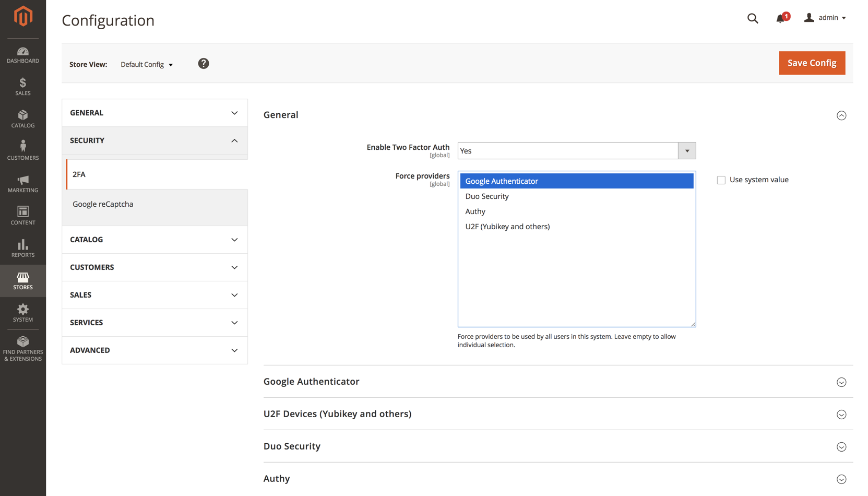868x496 pixels.
Task: Expand the Authy section
Action: 558,479
